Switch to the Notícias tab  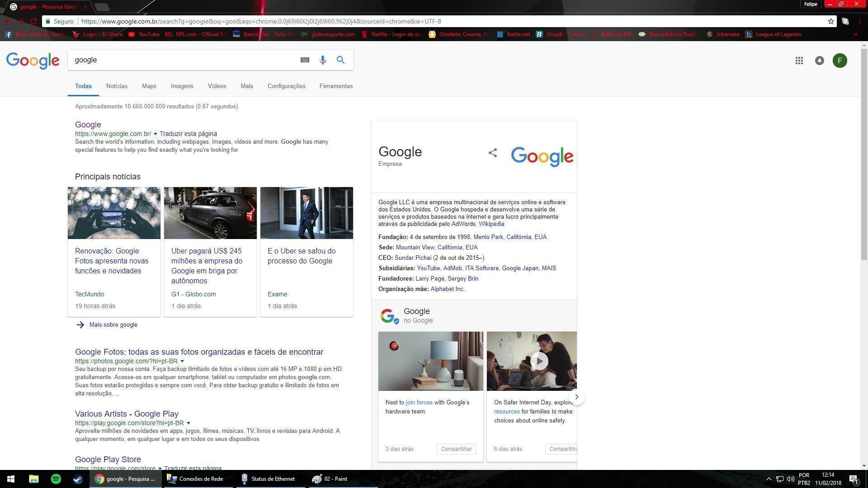pyautogui.click(x=117, y=86)
